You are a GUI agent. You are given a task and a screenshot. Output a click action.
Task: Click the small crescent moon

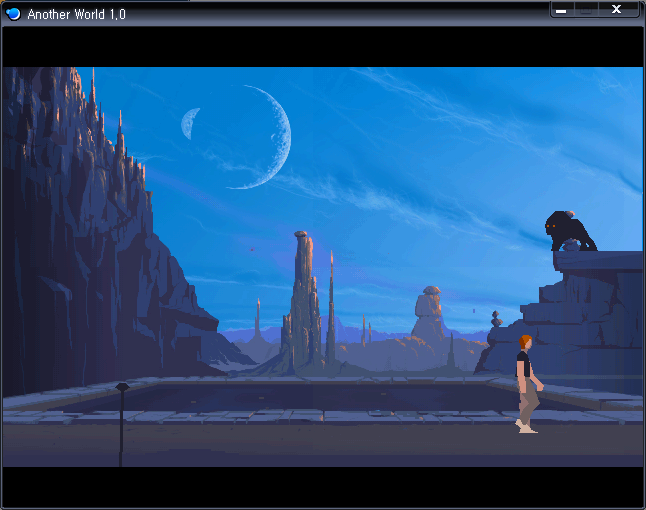coord(190,123)
